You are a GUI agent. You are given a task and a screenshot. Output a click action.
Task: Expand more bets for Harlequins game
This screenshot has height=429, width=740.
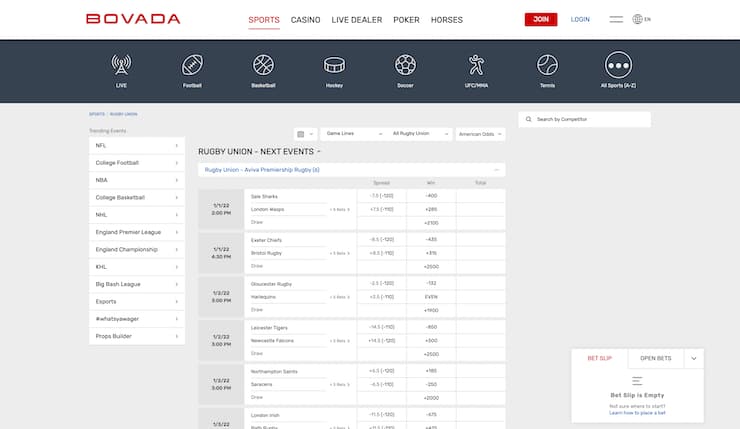coord(340,297)
